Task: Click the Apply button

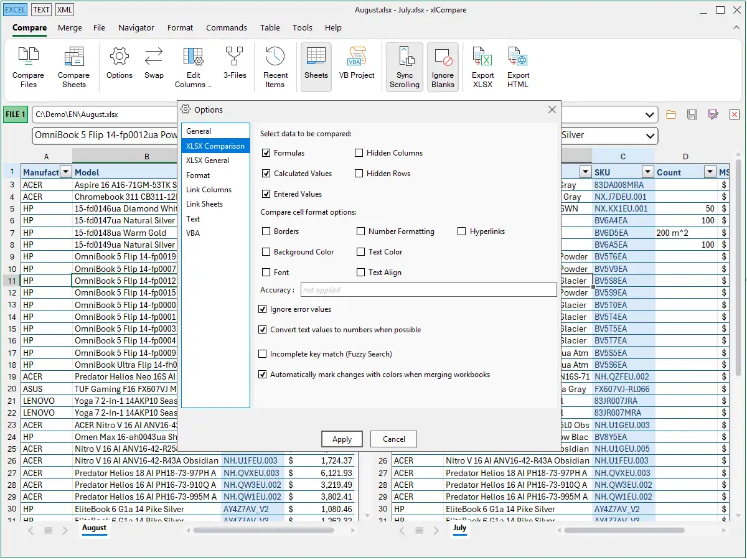Action: 342,439
